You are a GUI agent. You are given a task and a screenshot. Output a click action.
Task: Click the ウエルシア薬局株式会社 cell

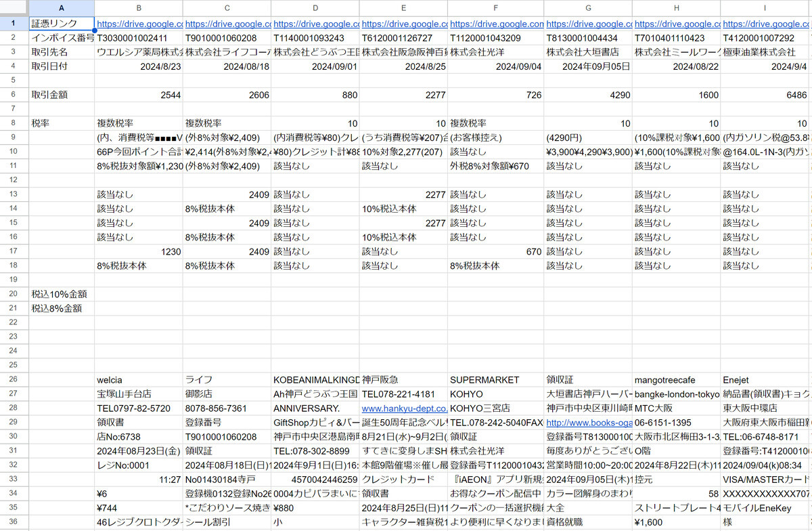139,52
